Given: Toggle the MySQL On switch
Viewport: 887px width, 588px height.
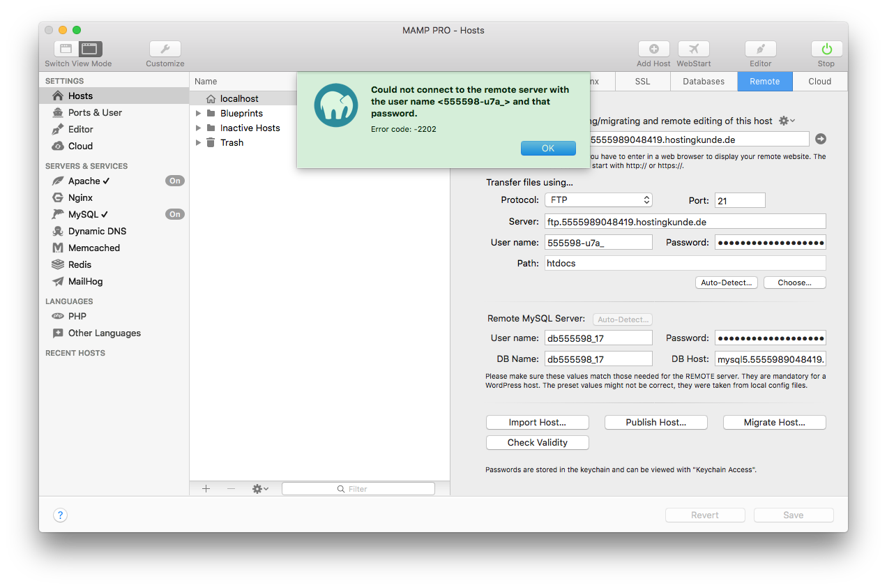Looking at the screenshot, I should pos(174,214).
